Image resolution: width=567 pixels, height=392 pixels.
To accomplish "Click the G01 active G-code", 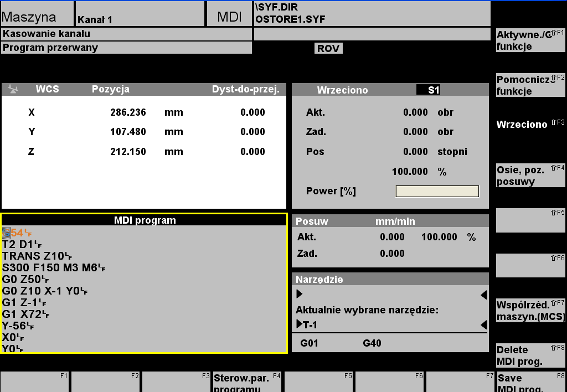I will point(309,343).
